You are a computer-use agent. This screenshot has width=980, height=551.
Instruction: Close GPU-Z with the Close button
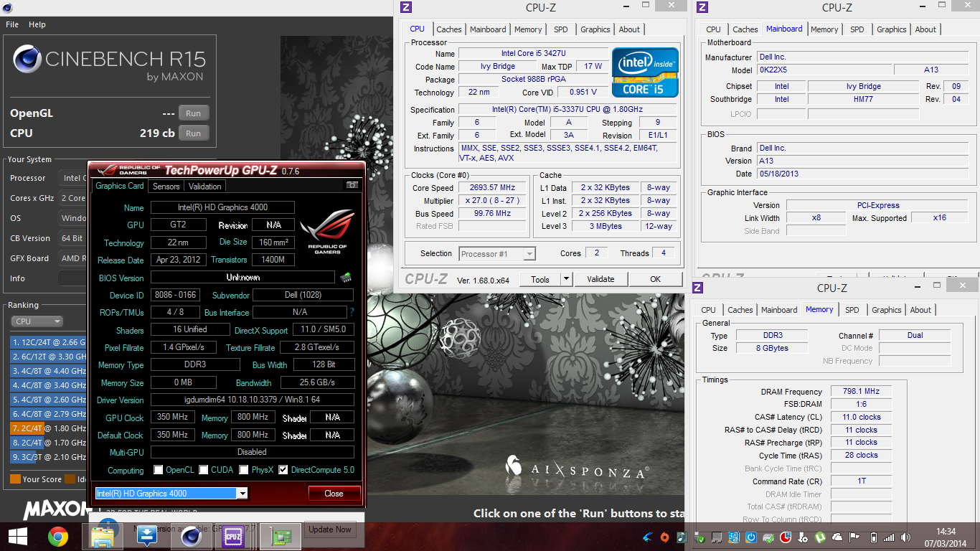pyautogui.click(x=334, y=493)
